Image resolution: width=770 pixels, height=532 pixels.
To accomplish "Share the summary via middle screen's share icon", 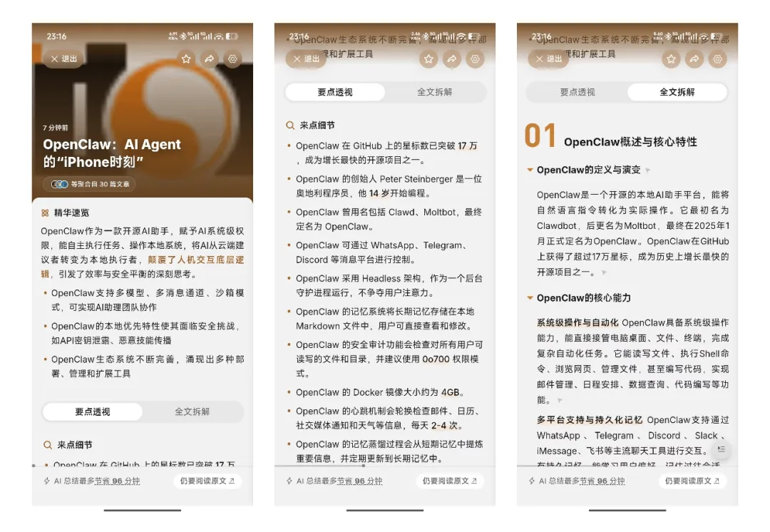I will 452,59.
